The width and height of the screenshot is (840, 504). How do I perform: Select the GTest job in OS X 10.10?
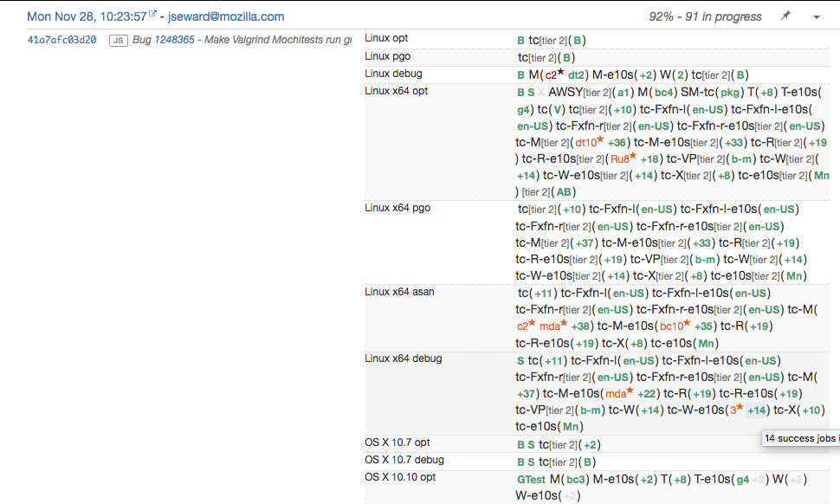click(x=532, y=479)
